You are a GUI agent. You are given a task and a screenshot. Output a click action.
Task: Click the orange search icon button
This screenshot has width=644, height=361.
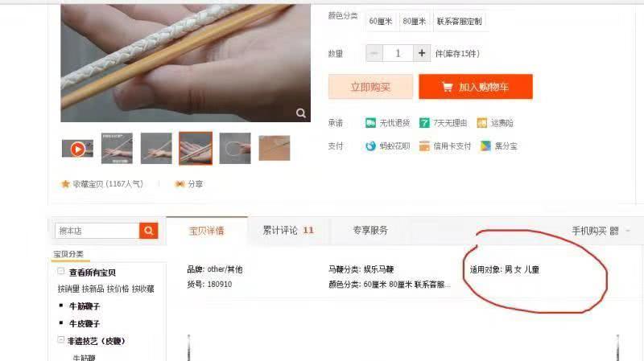point(149,231)
